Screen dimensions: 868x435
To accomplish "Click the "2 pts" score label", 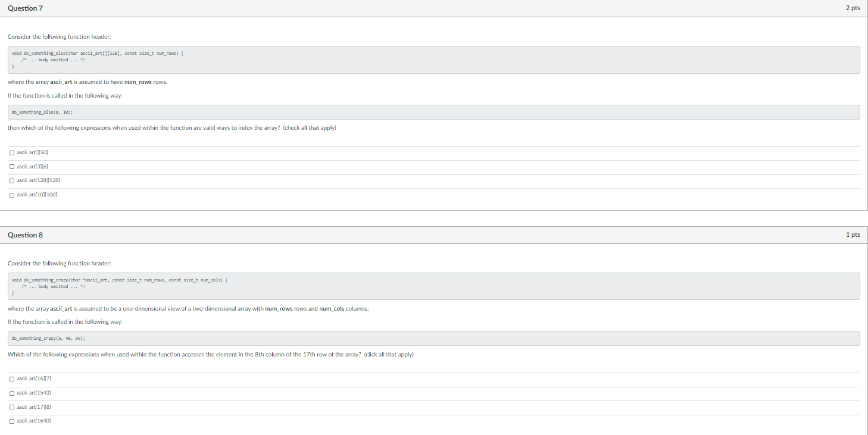I will [853, 8].
